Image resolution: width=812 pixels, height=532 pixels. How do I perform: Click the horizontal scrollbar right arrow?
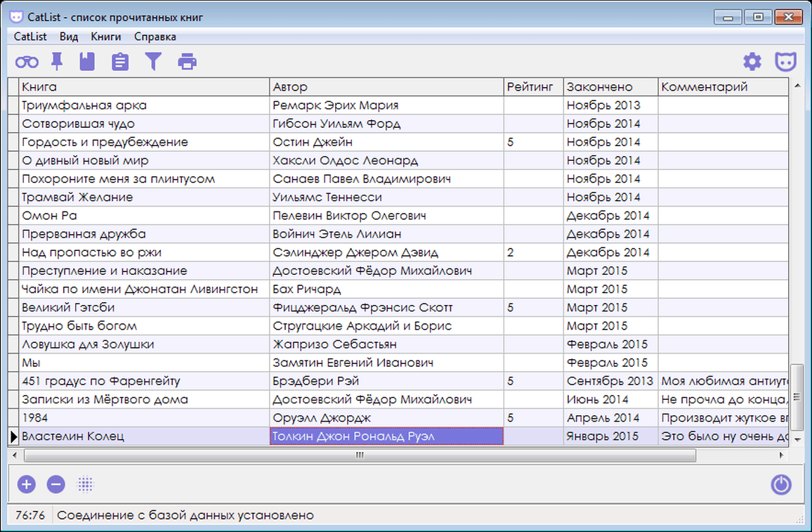pyautogui.click(x=782, y=455)
